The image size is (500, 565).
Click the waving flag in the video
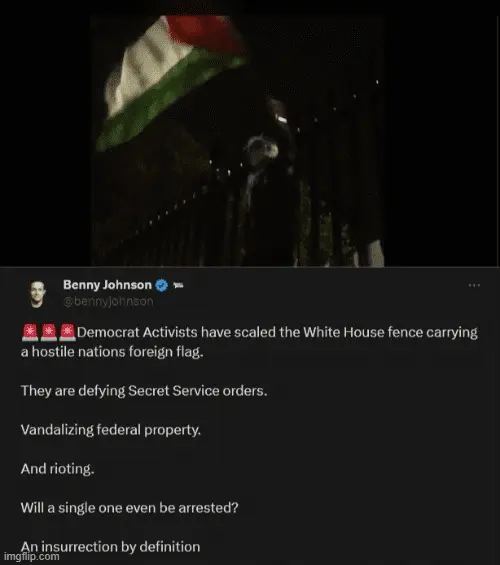click(169, 81)
